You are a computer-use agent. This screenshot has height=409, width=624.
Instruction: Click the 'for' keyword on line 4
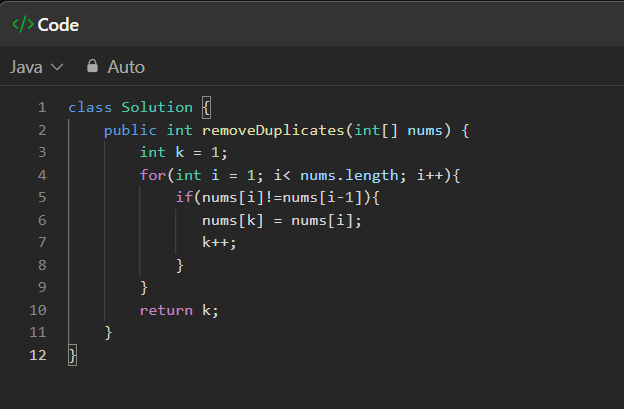click(x=152, y=175)
